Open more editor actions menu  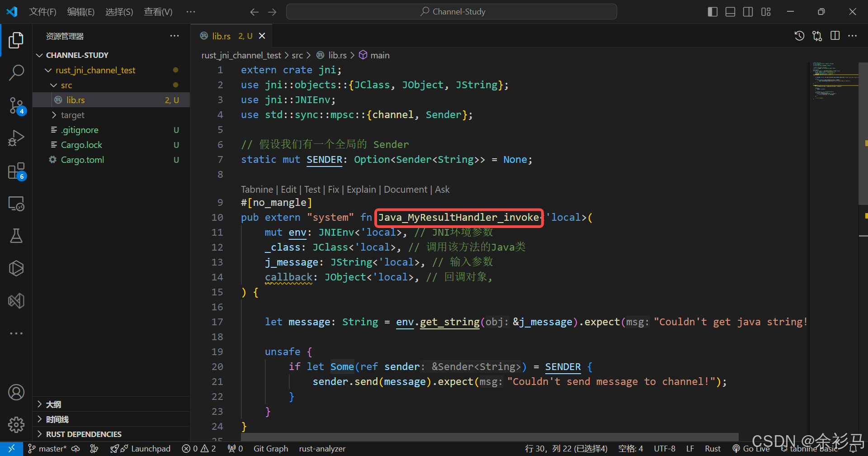[853, 36]
